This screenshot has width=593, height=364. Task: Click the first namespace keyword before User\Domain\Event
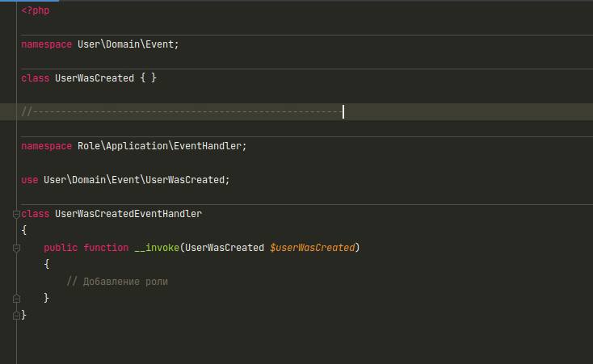point(47,44)
